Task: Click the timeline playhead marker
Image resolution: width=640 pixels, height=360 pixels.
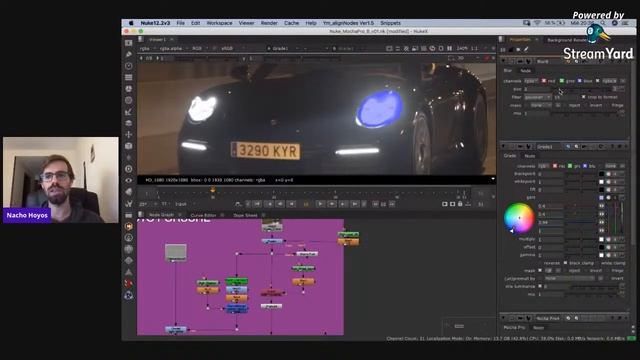Action: pyautogui.click(x=213, y=189)
